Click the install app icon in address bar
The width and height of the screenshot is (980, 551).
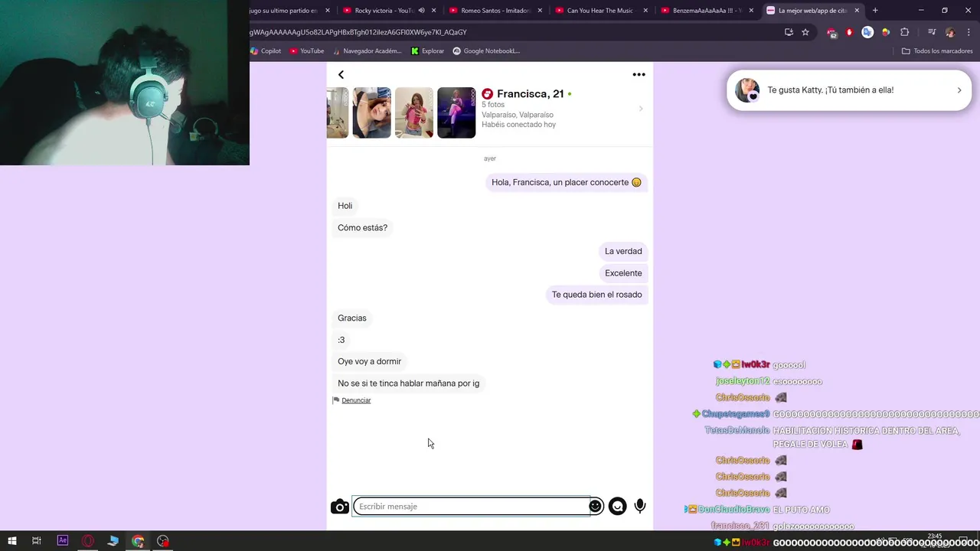789,32
